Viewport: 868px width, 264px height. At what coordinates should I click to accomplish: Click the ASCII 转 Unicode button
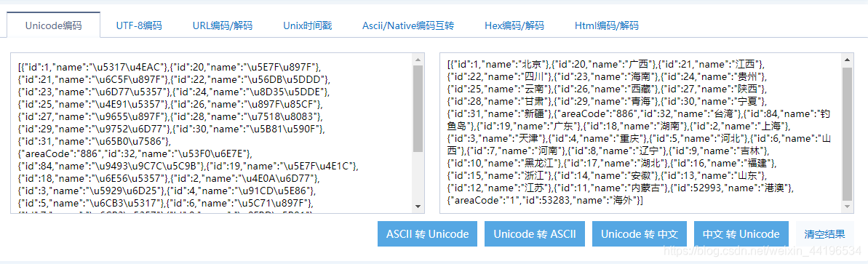coord(427,234)
